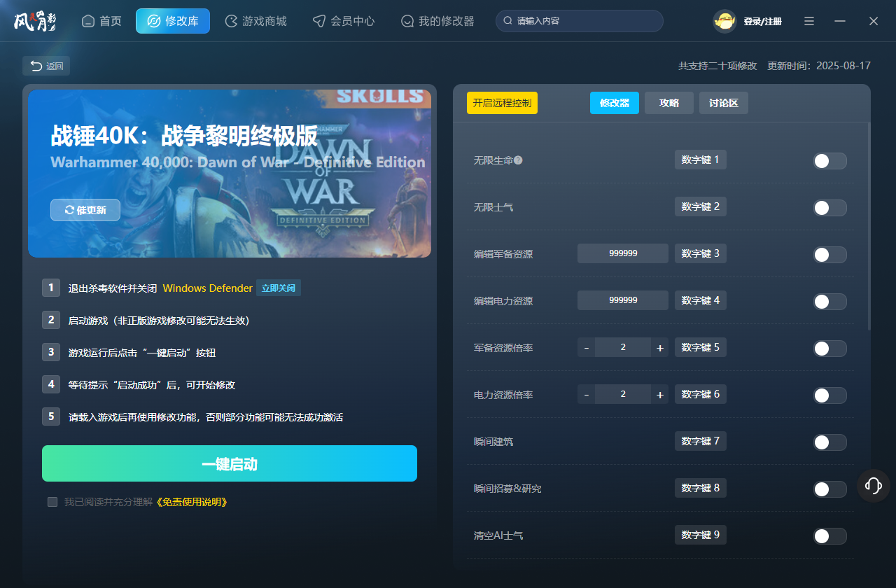This screenshot has height=588, width=896.
Task: Click 开启远程控制 button
Action: pyautogui.click(x=502, y=103)
